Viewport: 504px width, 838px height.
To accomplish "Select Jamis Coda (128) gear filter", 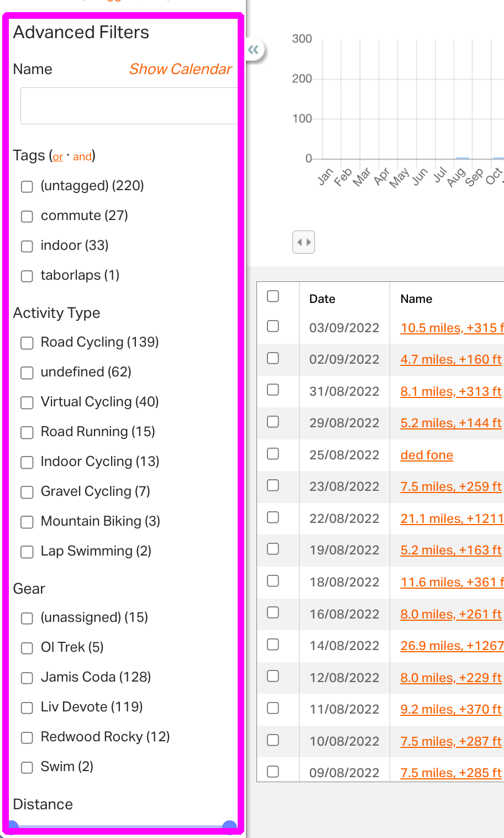I will 27,678.
